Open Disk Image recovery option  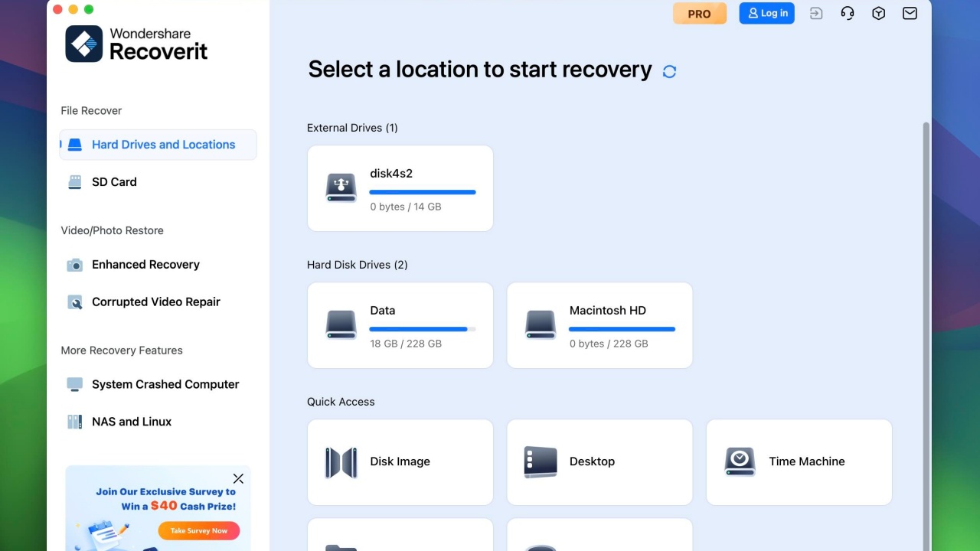point(400,461)
